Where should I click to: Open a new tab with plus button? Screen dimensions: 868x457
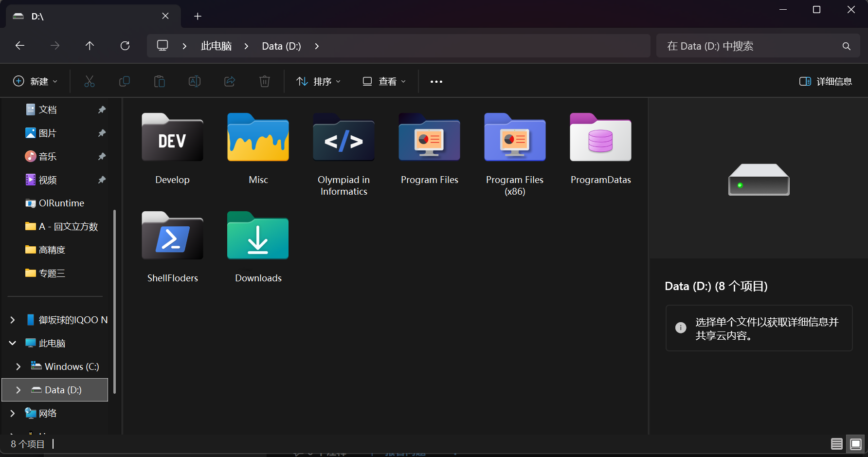198,17
